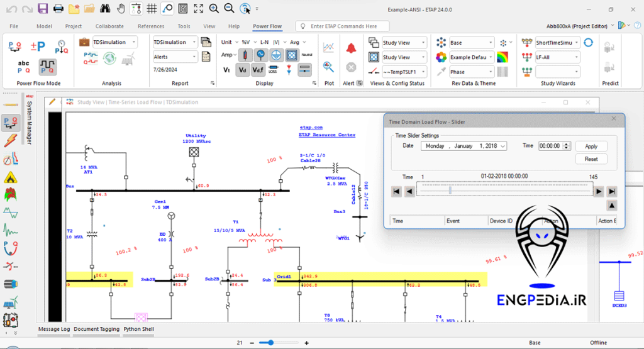644x349 pixels.
Task: Click the Save project icon in quick toolbar
Action: pos(43,9)
